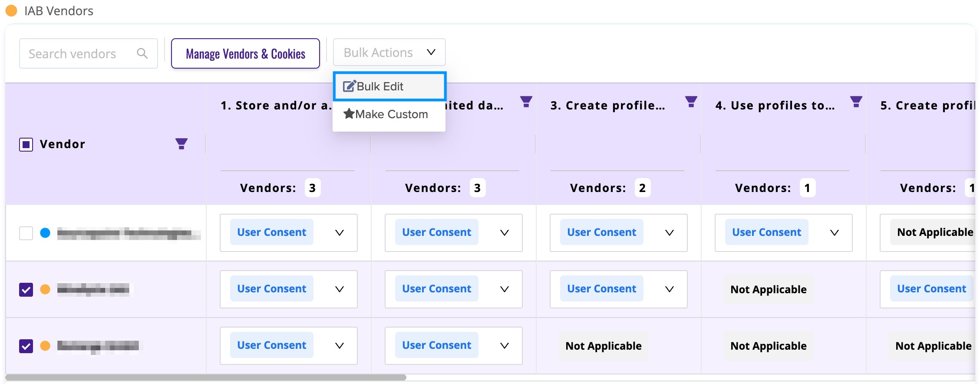Viewport: 980px width, 384px height.
Task: Click the search magnifier icon
Action: (x=142, y=53)
